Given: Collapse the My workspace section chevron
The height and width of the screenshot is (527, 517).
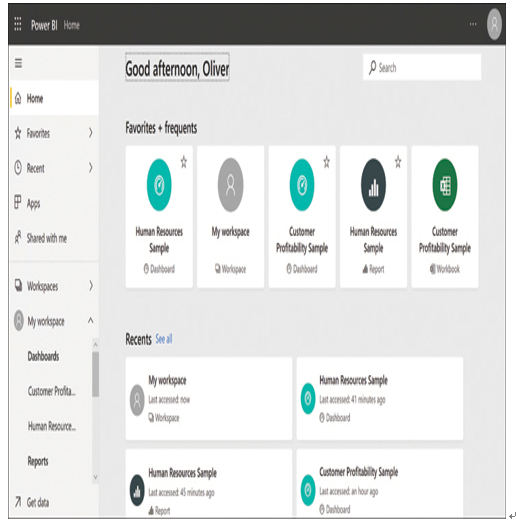Looking at the screenshot, I should [x=90, y=320].
